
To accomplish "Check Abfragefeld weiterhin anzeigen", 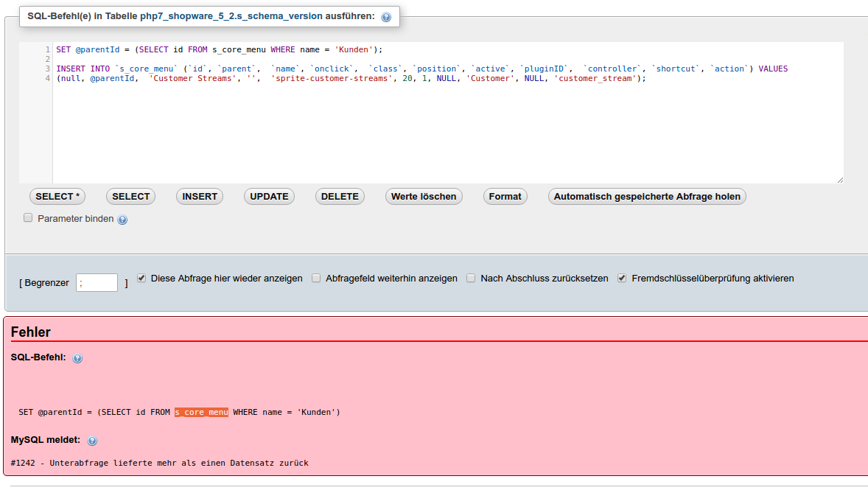I will click(x=316, y=278).
